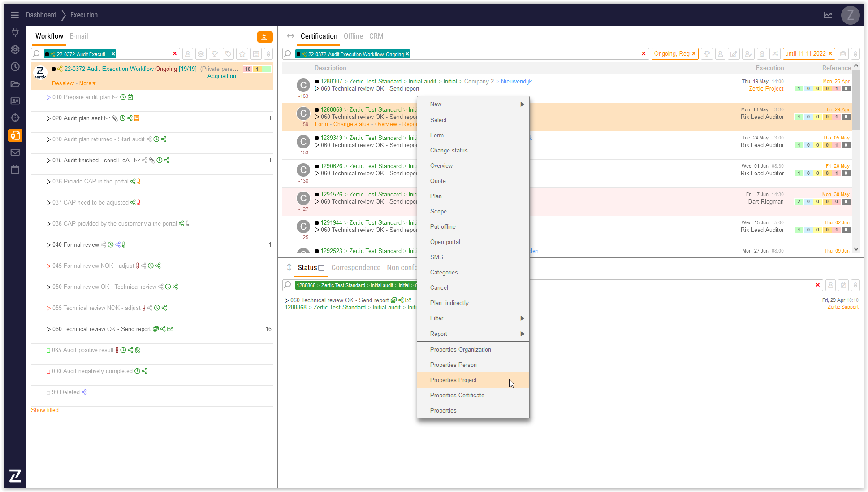Choose 'Properties Certificate' from context menu

(457, 395)
